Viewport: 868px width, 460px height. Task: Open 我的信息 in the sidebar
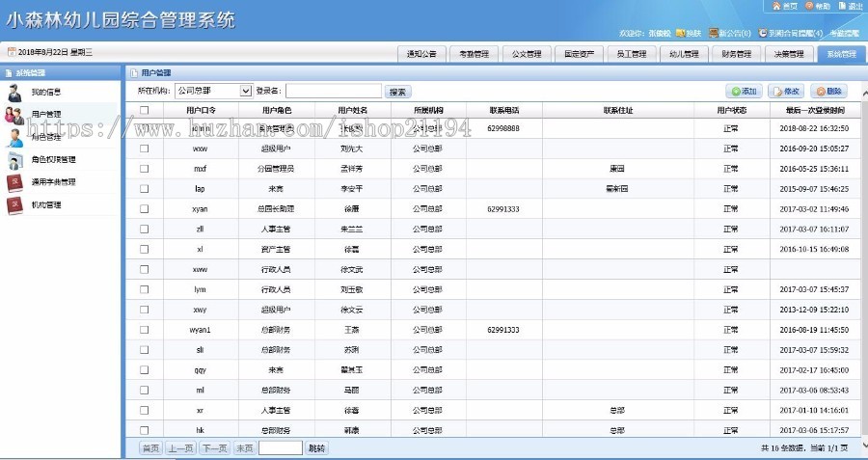(46, 92)
